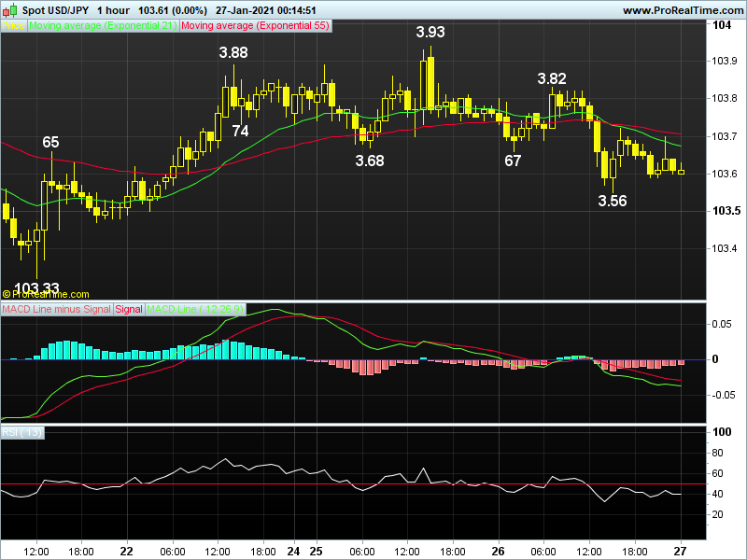Click the 27 date label on time axis

(x=681, y=552)
